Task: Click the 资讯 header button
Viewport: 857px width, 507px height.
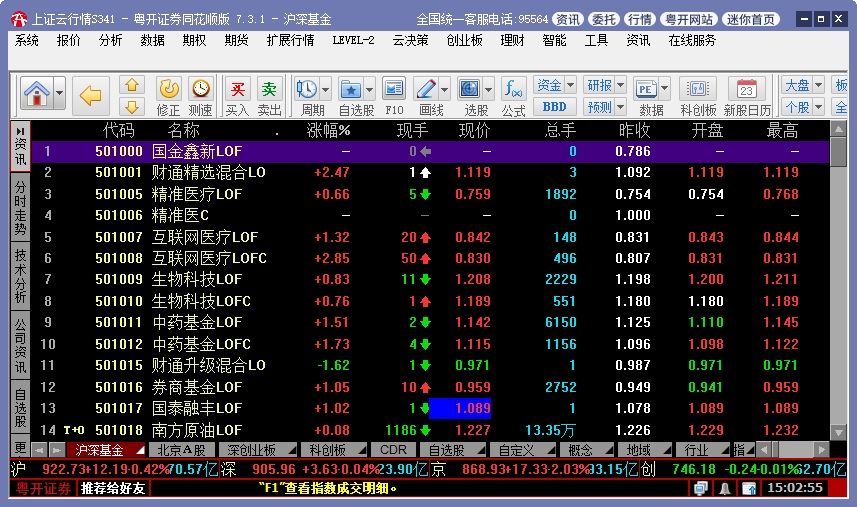Action: (x=567, y=20)
